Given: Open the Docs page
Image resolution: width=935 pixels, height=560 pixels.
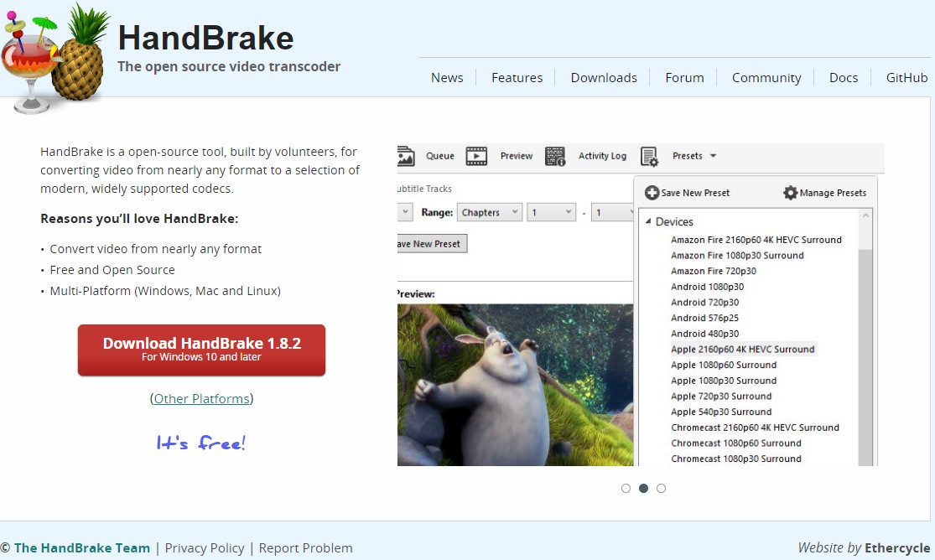Looking at the screenshot, I should click(844, 77).
